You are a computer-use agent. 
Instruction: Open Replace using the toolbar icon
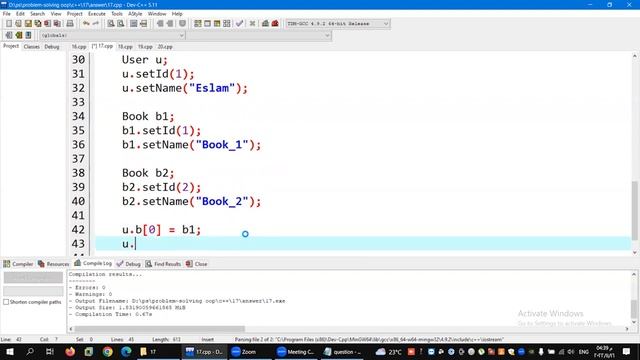121,24
